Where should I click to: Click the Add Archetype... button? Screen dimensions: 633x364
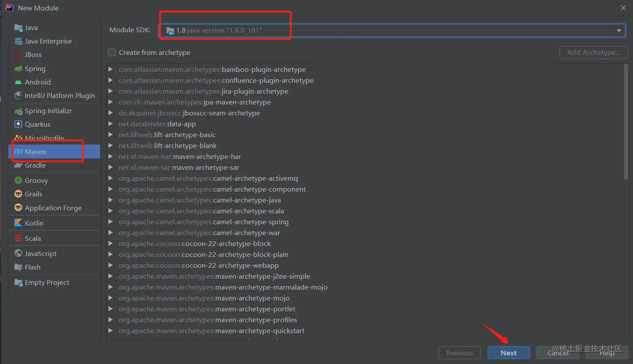594,53
